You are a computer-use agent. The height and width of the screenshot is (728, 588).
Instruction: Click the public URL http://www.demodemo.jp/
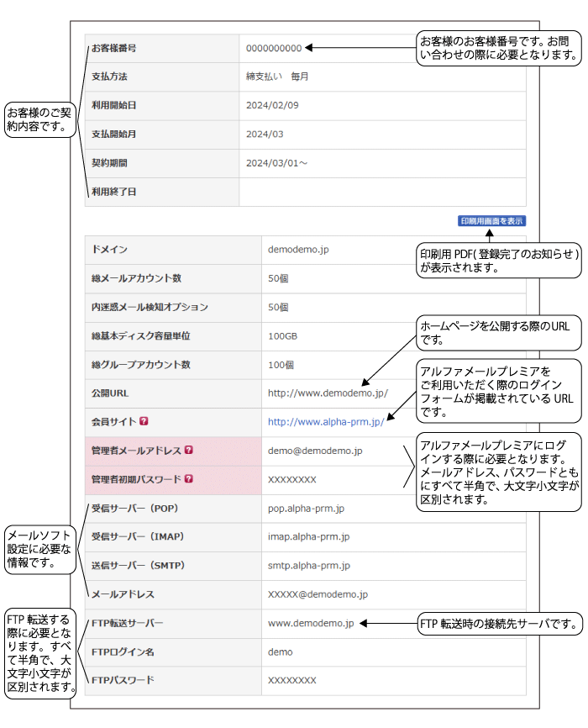tap(328, 393)
